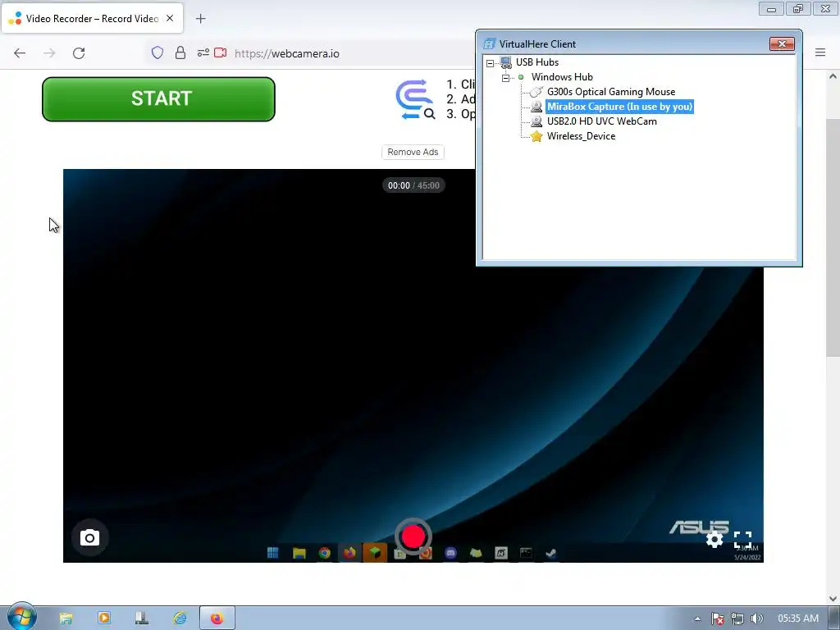Click the G300s mouse device icon
The height and width of the screenshot is (630, 840).
536,92
